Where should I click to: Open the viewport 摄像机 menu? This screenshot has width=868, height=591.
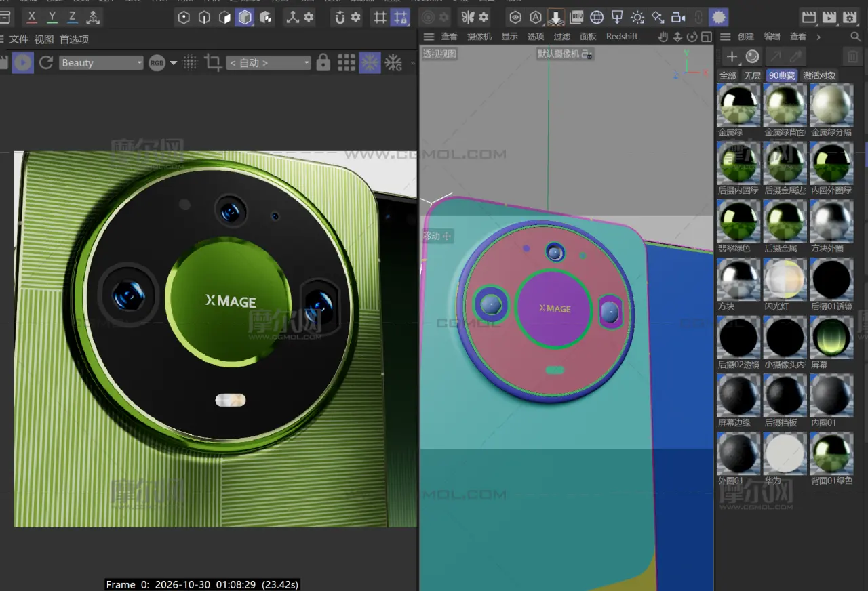479,37
